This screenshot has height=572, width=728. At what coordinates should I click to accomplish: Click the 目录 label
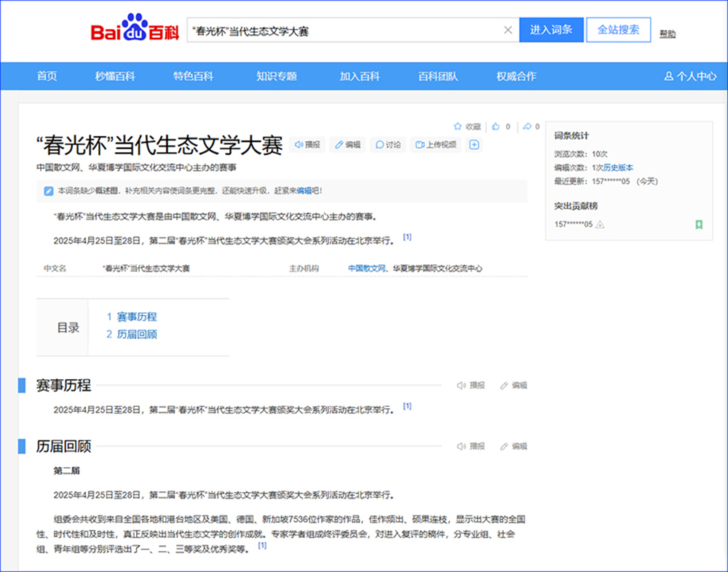68,327
